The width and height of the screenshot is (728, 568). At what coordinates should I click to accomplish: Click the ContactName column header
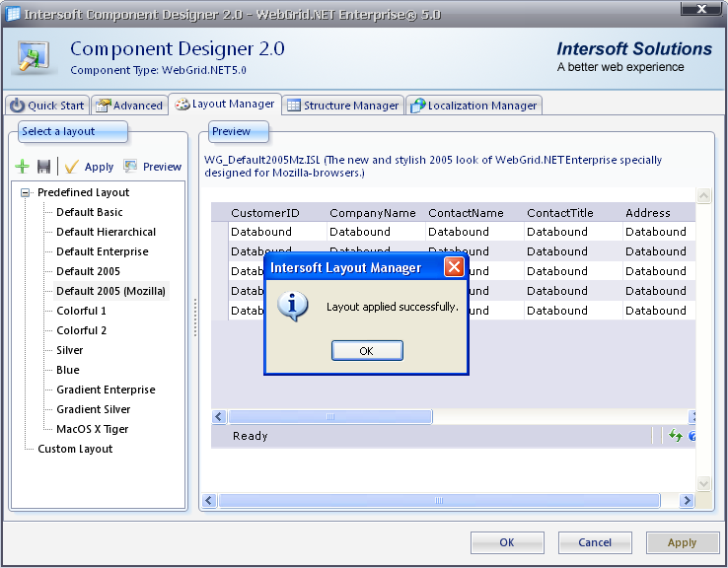(474, 213)
